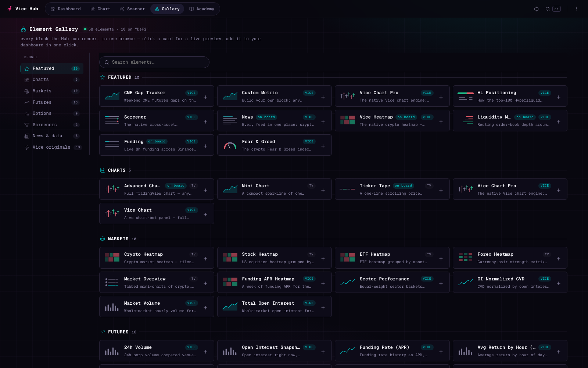Image resolution: width=588 pixels, height=368 pixels.
Task: Switch to the Chart tab
Action: (x=100, y=9)
